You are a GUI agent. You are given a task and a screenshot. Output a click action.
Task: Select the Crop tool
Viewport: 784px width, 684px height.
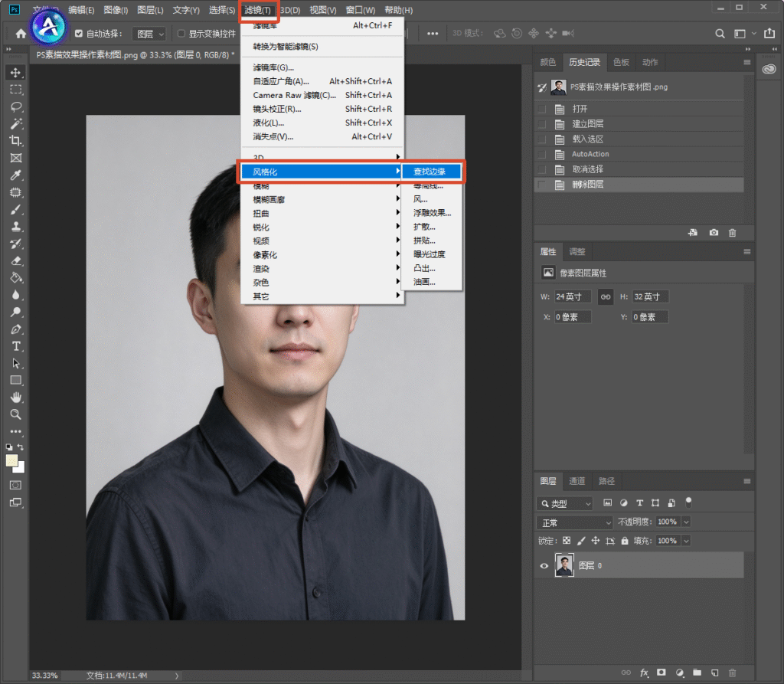(x=15, y=141)
